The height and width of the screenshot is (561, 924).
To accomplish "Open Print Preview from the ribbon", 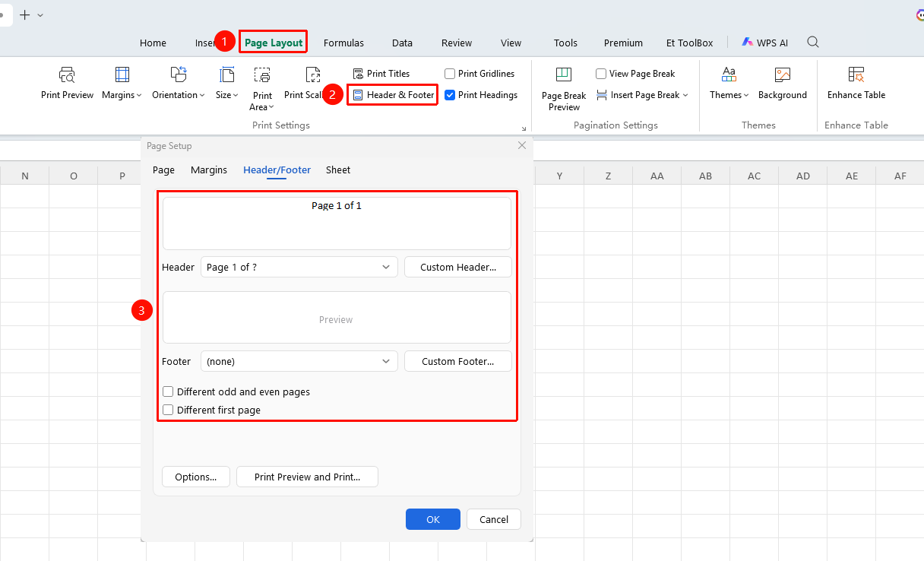I will click(x=67, y=84).
